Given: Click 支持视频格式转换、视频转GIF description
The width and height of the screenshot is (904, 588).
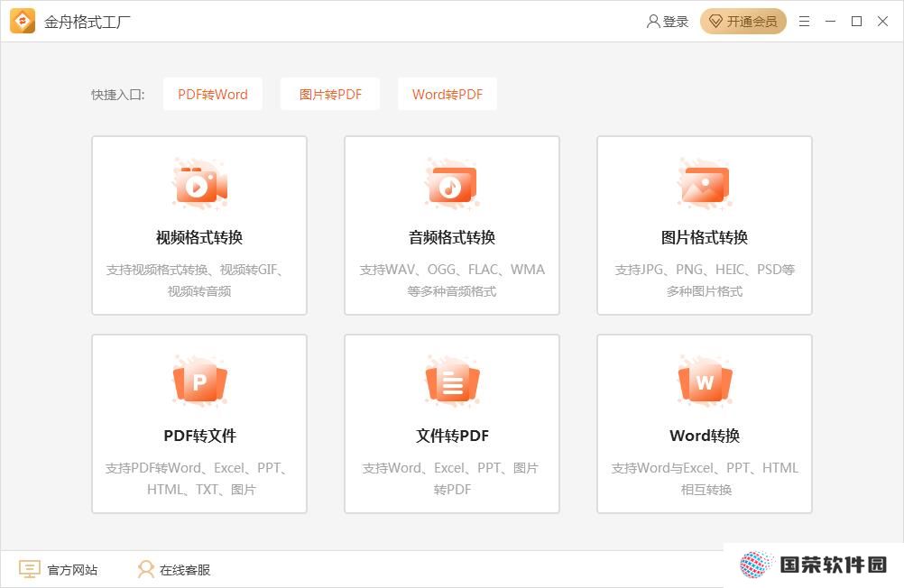Looking at the screenshot, I should [194, 270].
